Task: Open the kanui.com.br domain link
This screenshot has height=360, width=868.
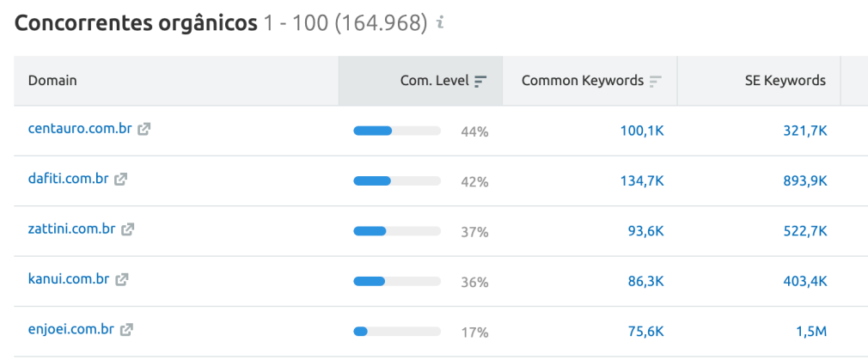Action: pos(69,279)
